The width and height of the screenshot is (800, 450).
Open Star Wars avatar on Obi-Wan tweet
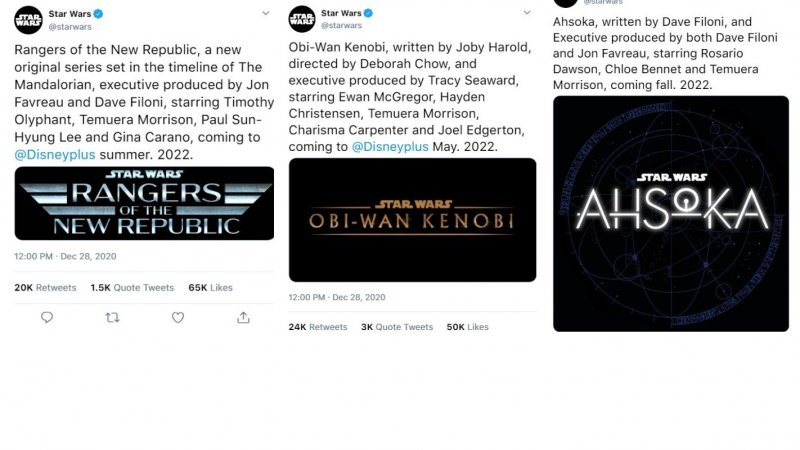point(302,19)
